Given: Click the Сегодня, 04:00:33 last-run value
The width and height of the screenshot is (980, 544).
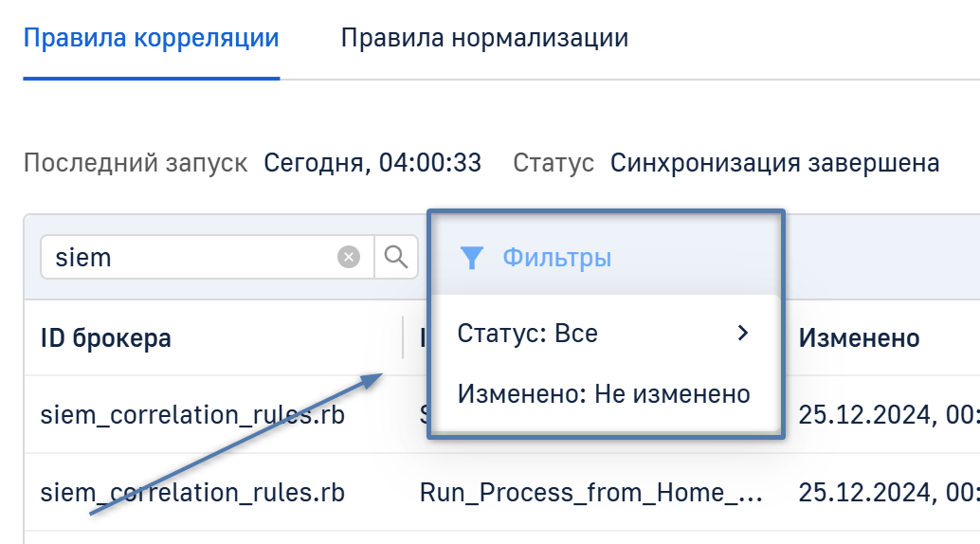Looking at the screenshot, I should coord(372,163).
